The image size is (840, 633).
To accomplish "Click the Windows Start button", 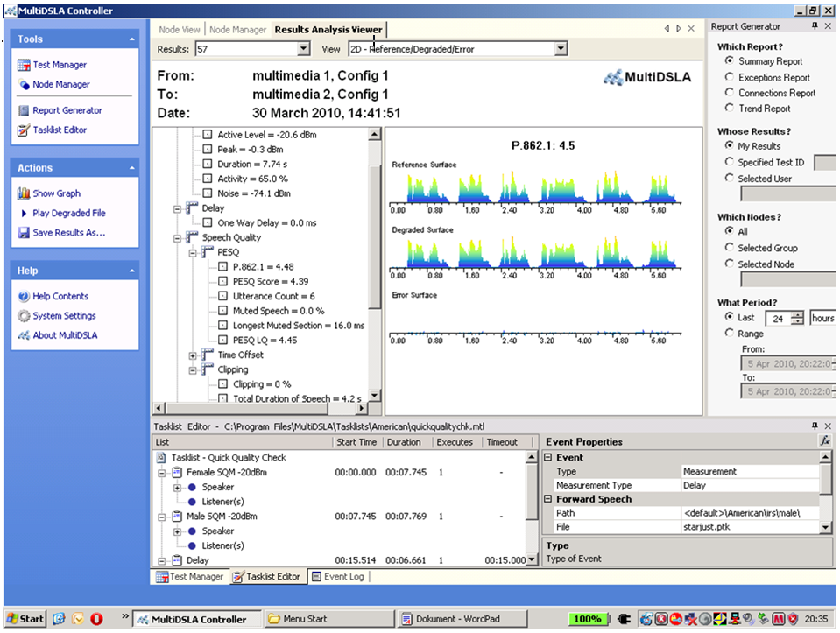I will click(25, 619).
